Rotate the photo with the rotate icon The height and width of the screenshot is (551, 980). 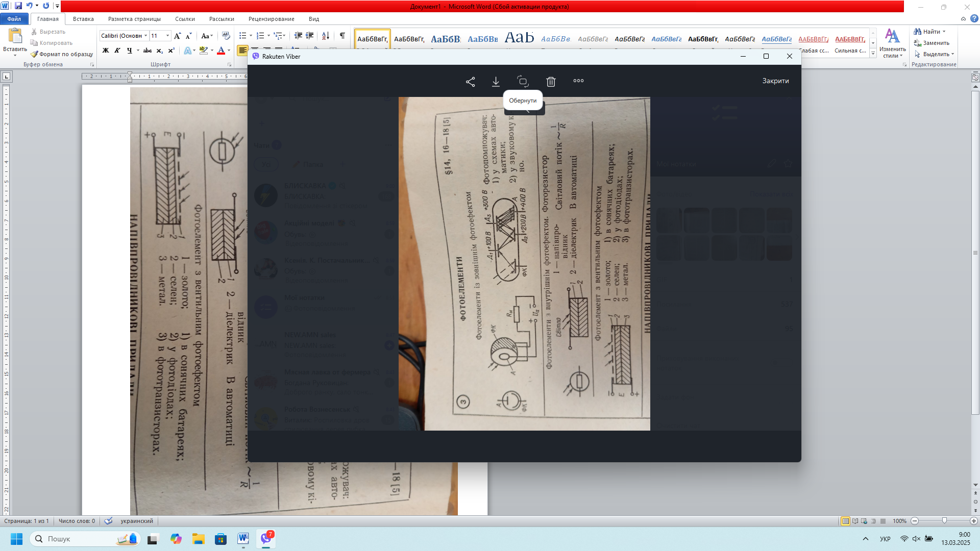coord(523,81)
